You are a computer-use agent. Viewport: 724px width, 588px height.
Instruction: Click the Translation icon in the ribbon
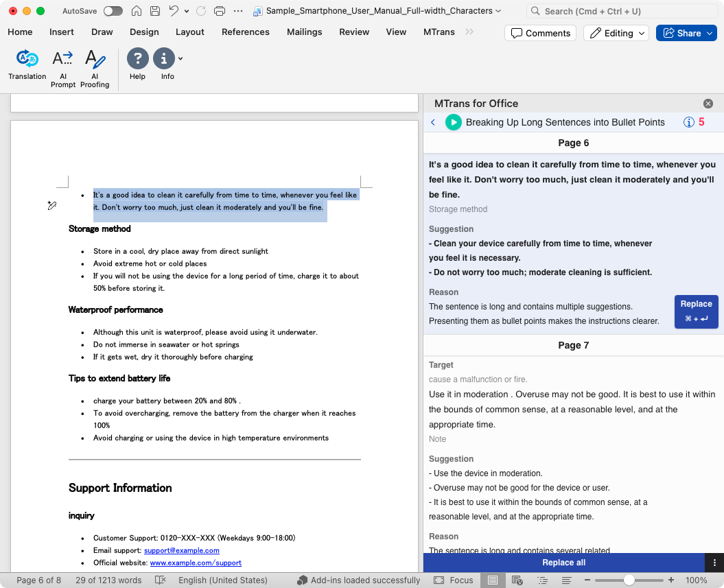27,60
